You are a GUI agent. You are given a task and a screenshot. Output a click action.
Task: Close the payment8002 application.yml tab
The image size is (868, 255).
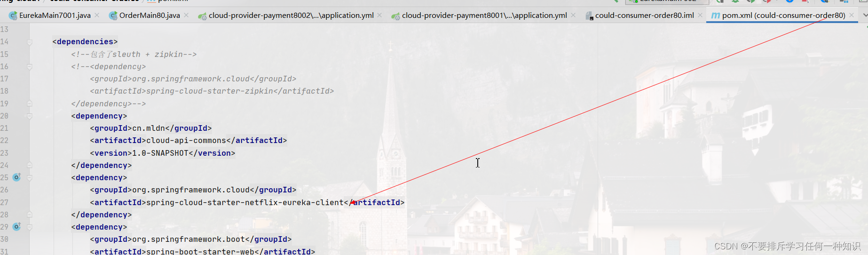coord(379,16)
